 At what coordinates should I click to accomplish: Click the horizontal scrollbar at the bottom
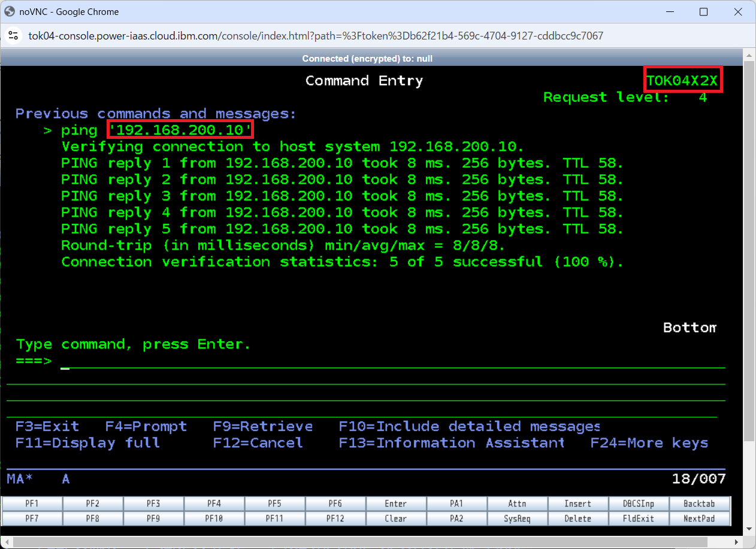tap(359, 542)
